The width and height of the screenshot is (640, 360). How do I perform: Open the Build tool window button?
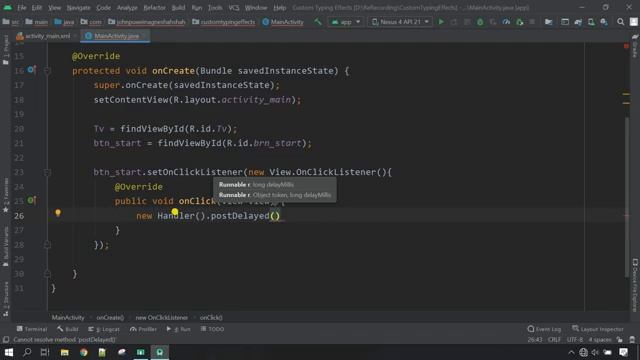pos(68,329)
